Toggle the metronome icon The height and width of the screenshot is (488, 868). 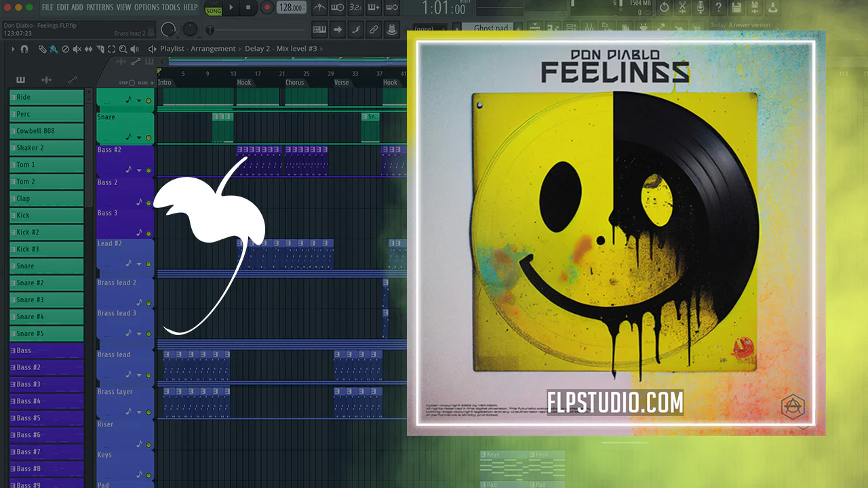pyautogui.click(x=319, y=7)
